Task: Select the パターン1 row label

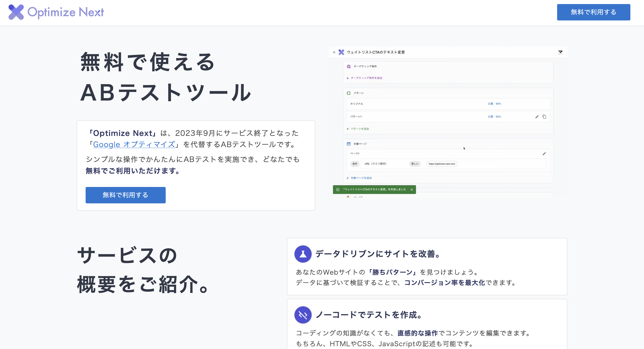Action: pyautogui.click(x=356, y=116)
